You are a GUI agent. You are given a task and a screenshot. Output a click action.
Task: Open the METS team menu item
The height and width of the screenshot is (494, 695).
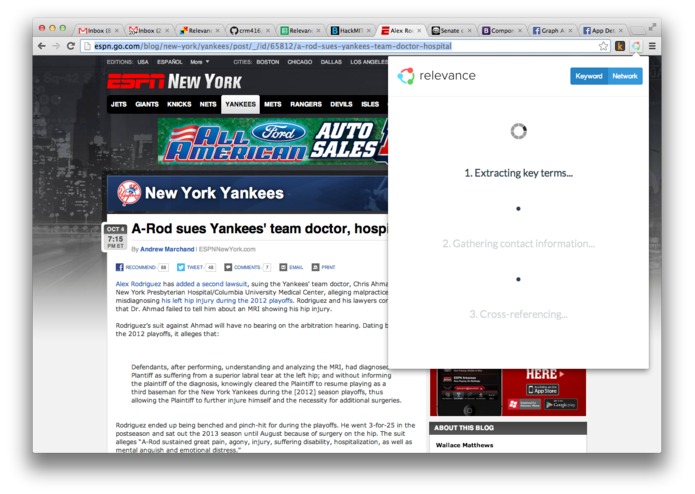273,104
